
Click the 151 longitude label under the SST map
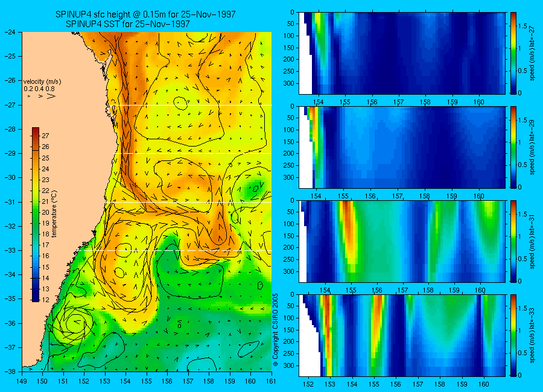click(x=63, y=381)
